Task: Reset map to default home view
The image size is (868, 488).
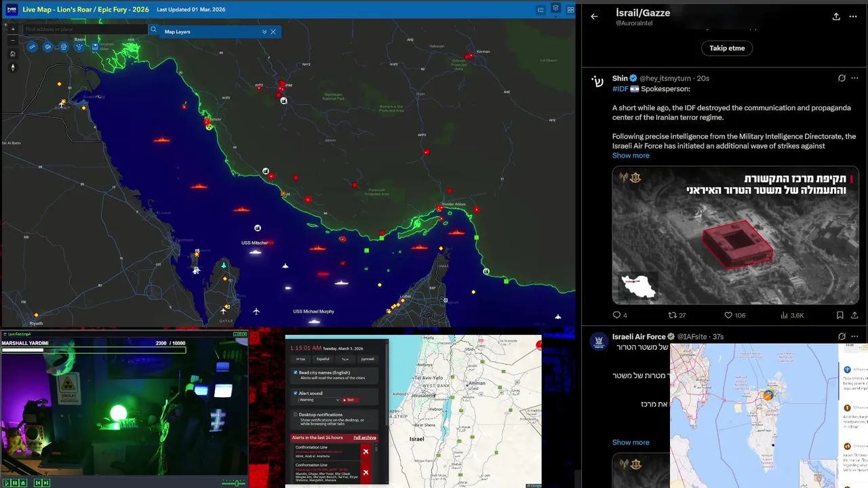Action: click(x=12, y=54)
